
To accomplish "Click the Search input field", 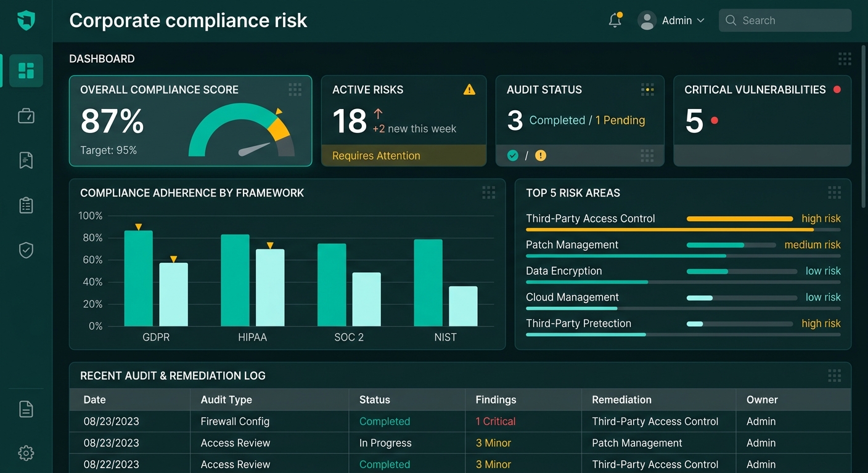I will [x=785, y=20].
